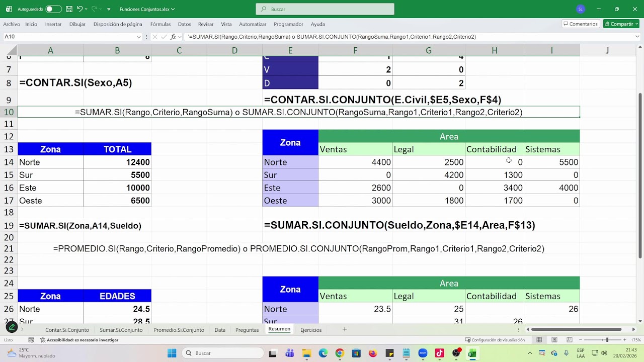This screenshot has width=644, height=362.
Task: Open the Inicio ribbon tab
Action: (x=31, y=24)
